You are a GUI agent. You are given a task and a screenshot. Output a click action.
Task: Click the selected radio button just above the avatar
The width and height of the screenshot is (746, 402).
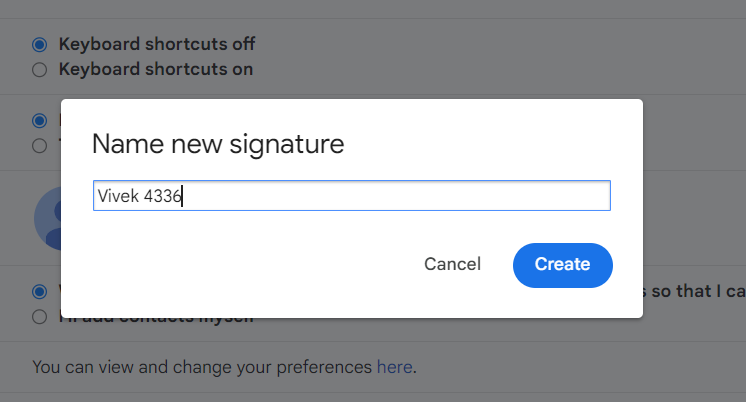tap(39, 121)
